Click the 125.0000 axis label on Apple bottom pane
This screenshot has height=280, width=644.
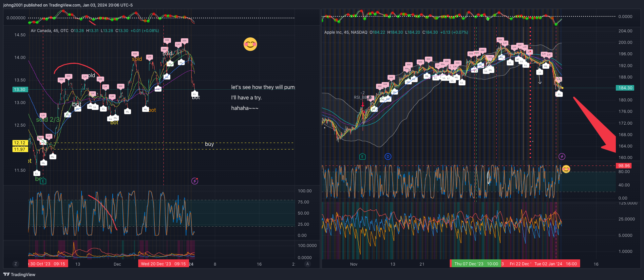coord(628,203)
